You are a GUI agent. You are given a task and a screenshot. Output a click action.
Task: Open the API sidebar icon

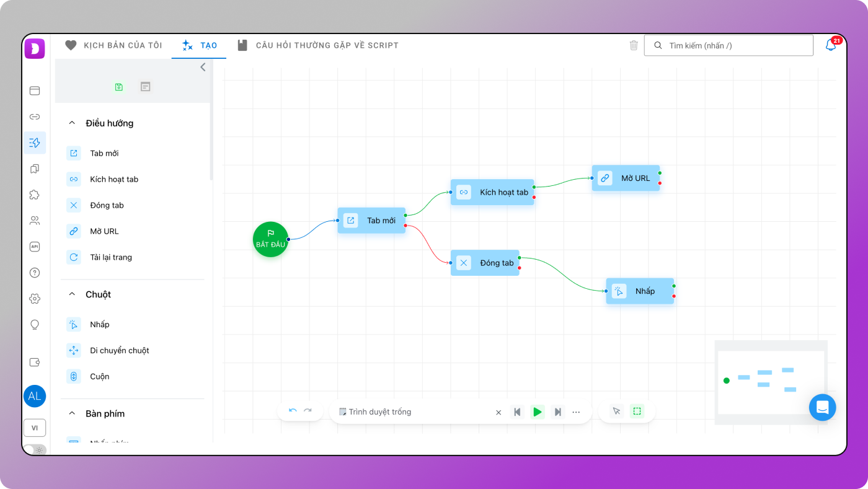pos(35,247)
